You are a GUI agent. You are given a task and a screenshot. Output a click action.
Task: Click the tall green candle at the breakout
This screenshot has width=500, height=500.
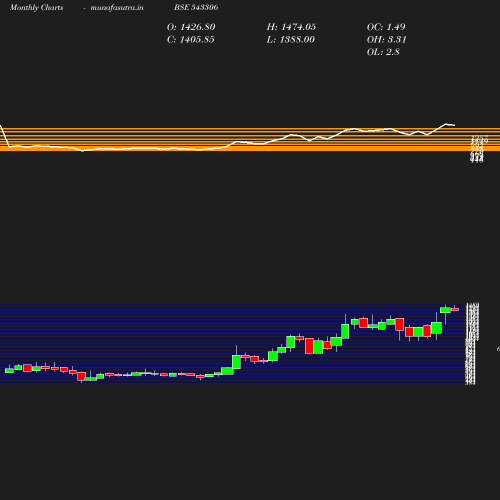(x=236, y=362)
